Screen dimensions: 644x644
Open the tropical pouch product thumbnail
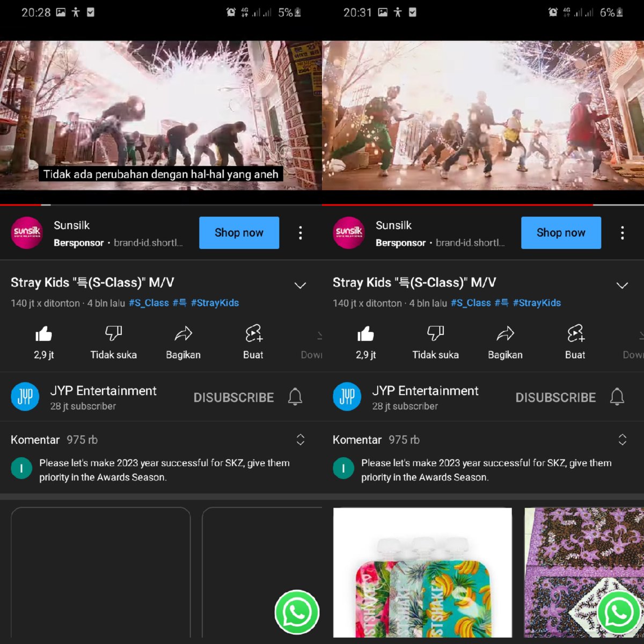(x=422, y=573)
